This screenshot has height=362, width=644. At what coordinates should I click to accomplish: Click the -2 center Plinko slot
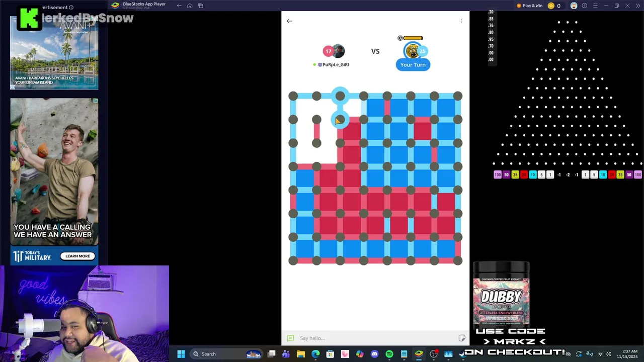pyautogui.click(x=568, y=174)
